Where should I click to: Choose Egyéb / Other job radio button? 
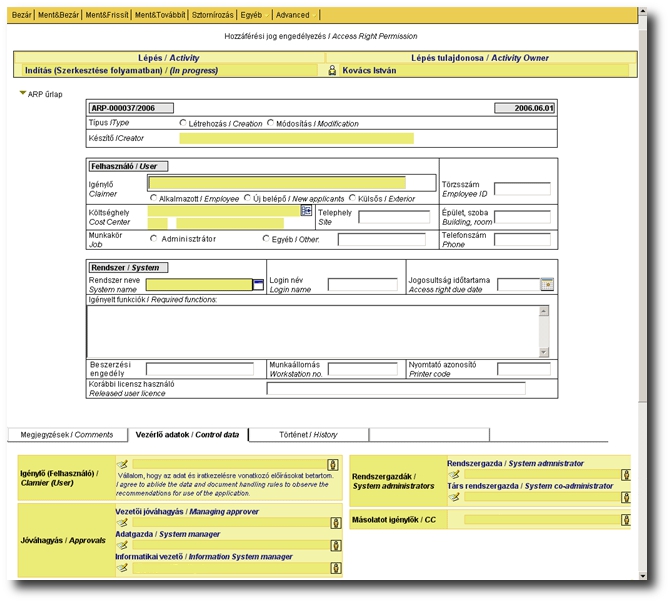point(266,238)
